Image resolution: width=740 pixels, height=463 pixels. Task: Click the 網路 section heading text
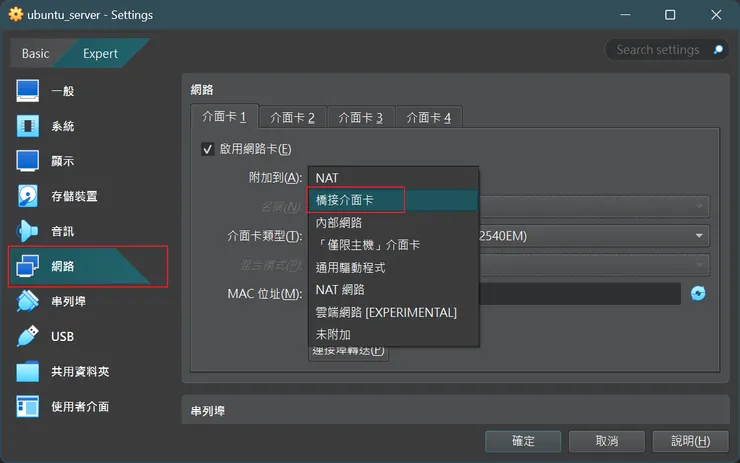(x=202, y=90)
